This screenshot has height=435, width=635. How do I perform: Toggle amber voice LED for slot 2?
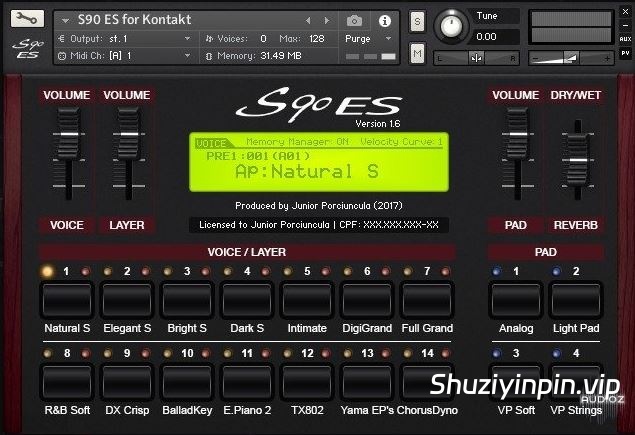[107, 271]
